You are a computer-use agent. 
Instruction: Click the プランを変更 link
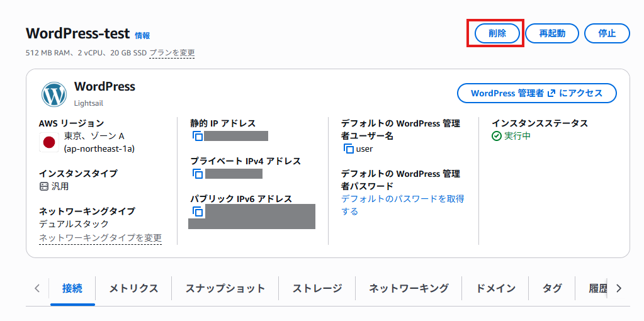[172, 53]
